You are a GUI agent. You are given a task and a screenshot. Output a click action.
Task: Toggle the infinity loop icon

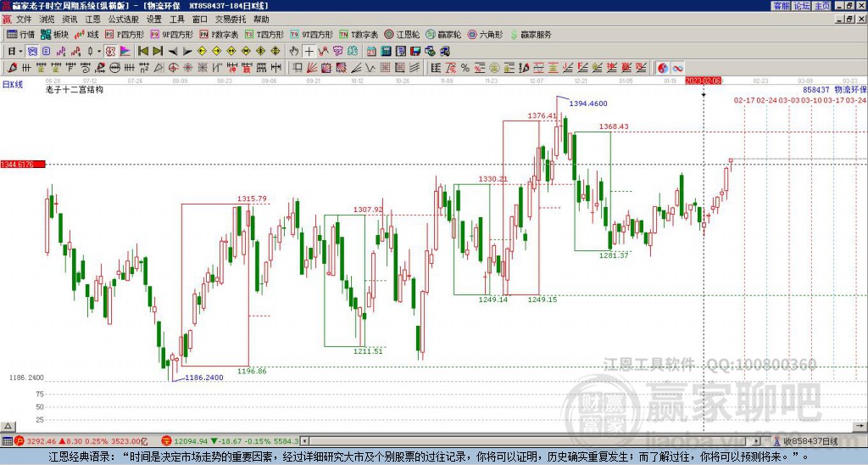point(677,68)
